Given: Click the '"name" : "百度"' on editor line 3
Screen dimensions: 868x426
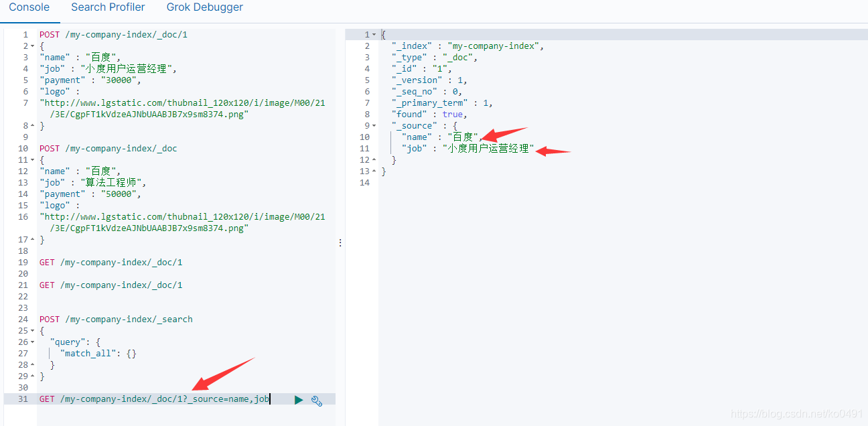Looking at the screenshot, I should 80,58.
